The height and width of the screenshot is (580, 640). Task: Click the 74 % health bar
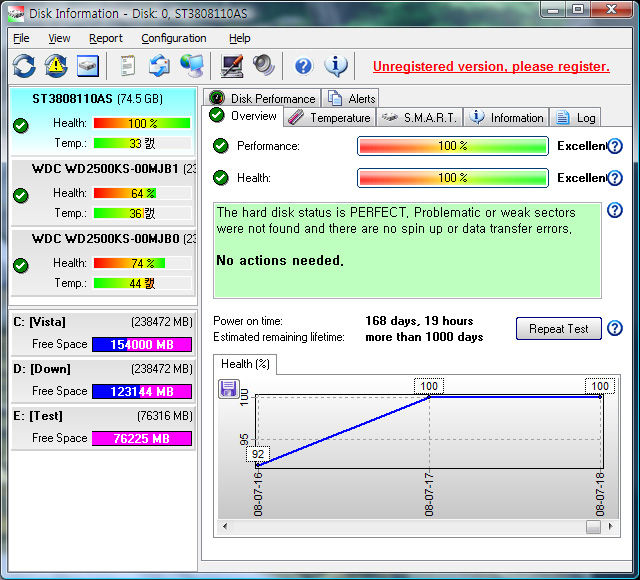point(142,263)
